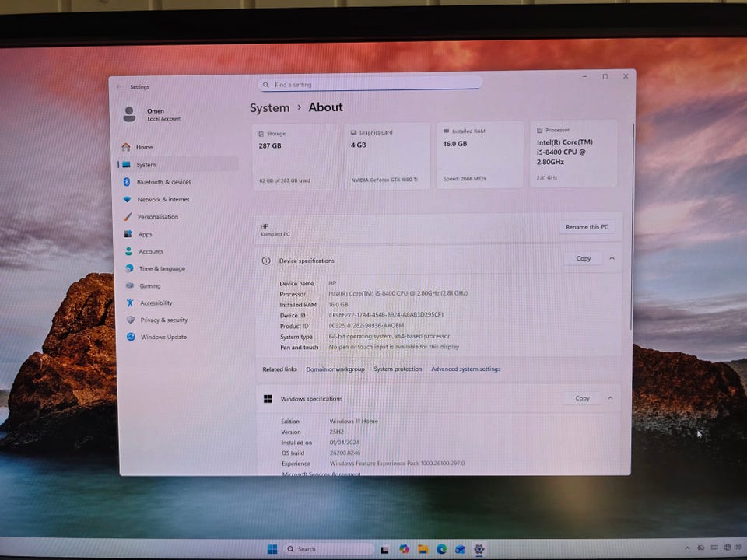Click the Windows logo beside Windows specifications
The image size is (747, 560).
268,399
